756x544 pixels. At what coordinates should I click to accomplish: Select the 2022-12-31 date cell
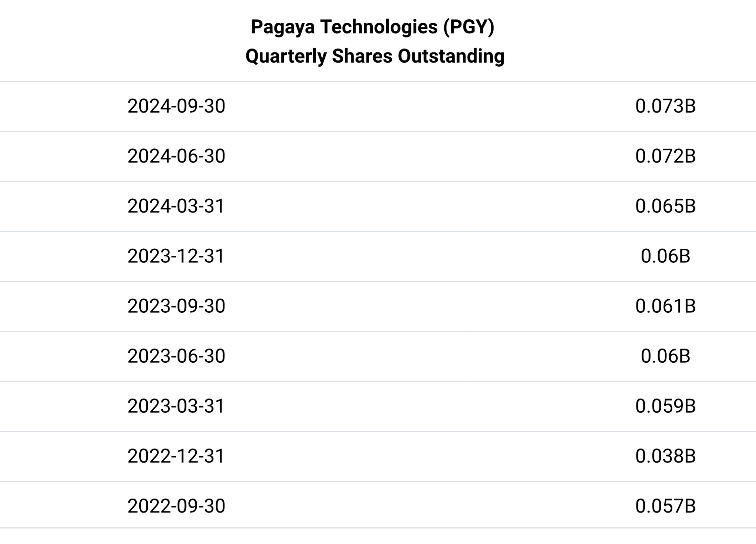point(176,456)
